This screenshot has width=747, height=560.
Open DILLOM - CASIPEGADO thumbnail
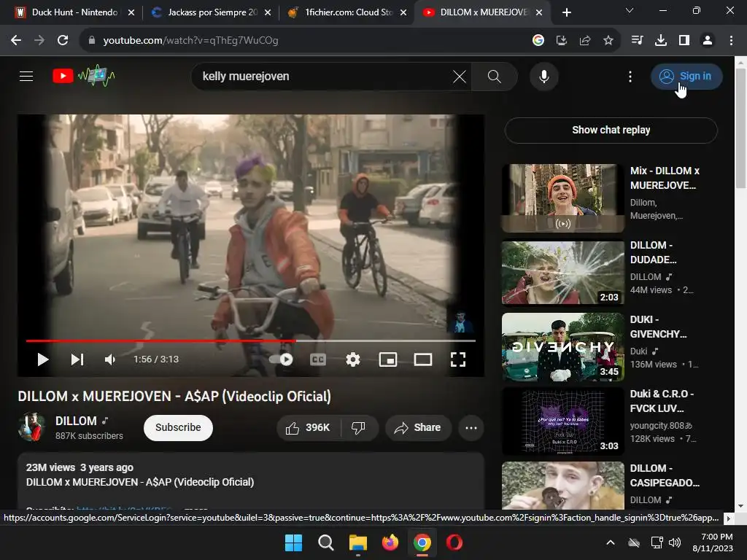pos(562,485)
